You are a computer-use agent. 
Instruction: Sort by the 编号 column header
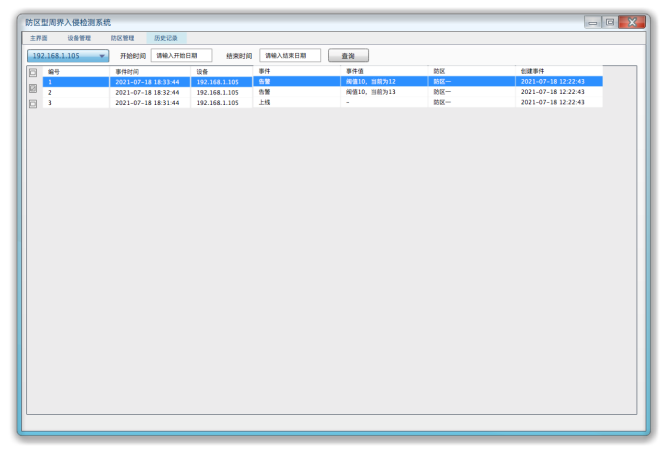click(54, 72)
